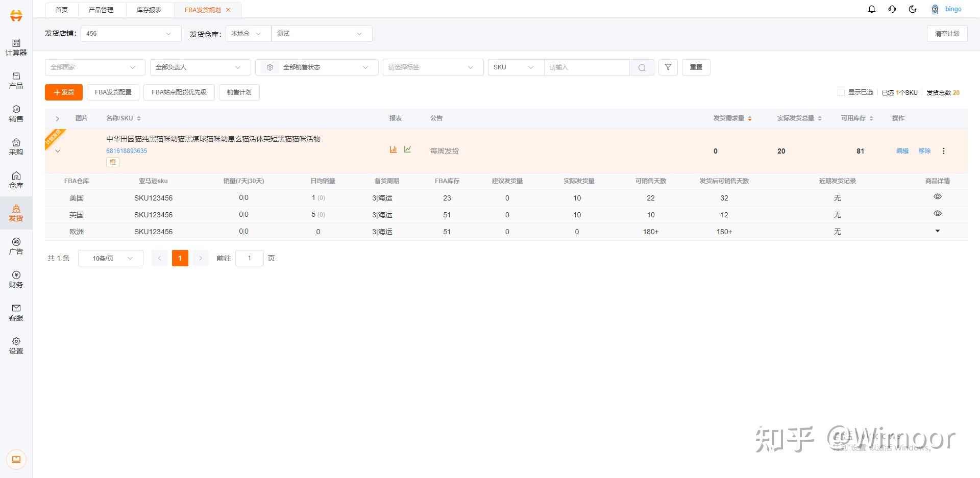
Task: Open the 采购 purchasing sidebar icon
Action: tap(16, 146)
